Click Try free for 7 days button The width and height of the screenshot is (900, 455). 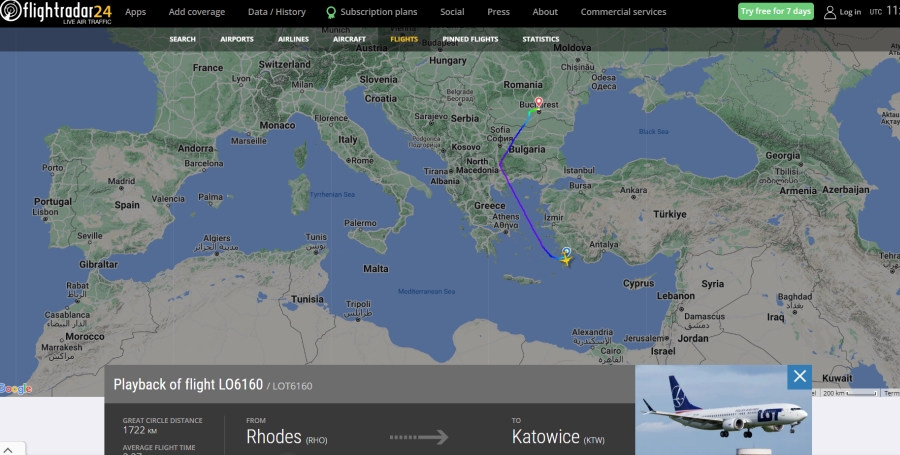[775, 11]
